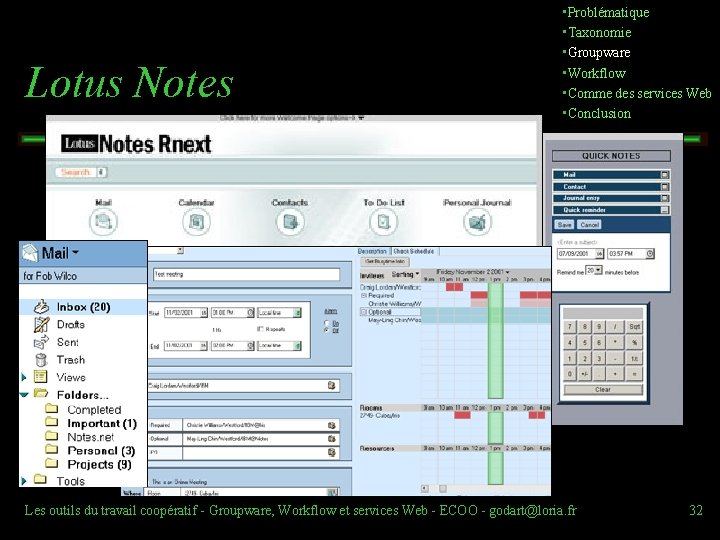The image size is (720, 540).
Task: Click the Notes.net folder icon
Action: tap(52, 435)
